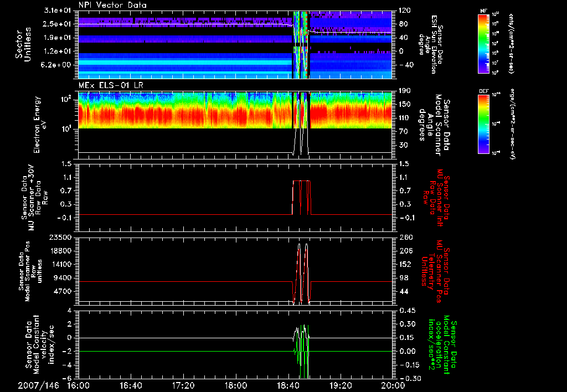
Task: Click the 18:00 time tick label
Action: pyautogui.click(x=236, y=385)
